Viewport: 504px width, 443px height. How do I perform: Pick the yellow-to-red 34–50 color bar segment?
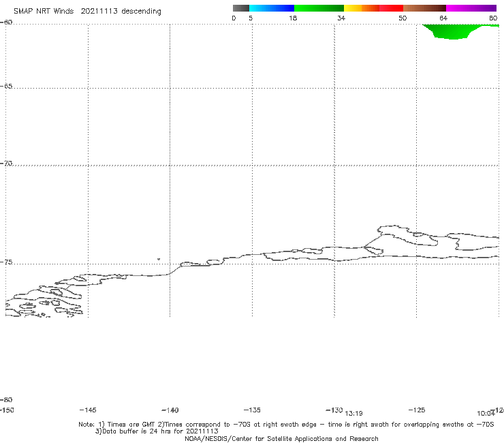tap(373, 8)
